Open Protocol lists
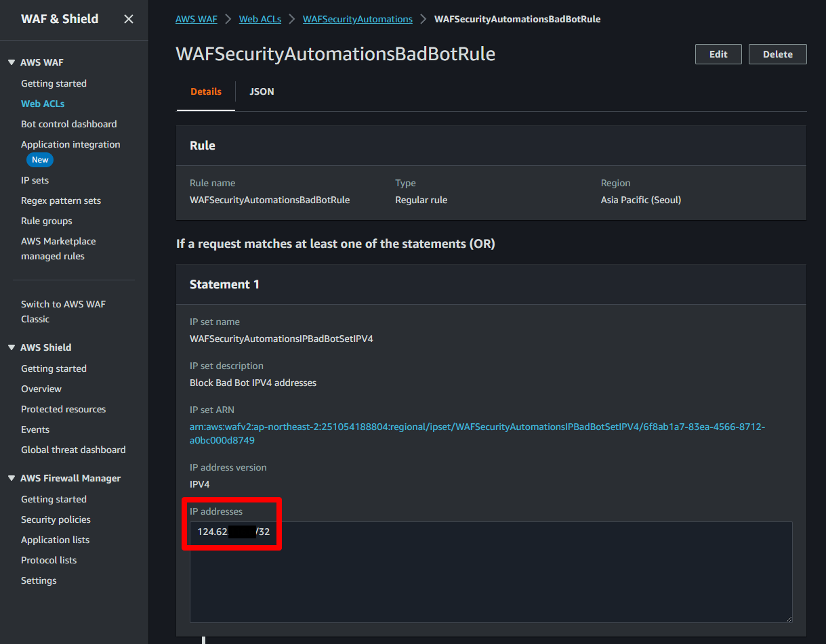Screen dimensions: 826x644 (x=49, y=560)
